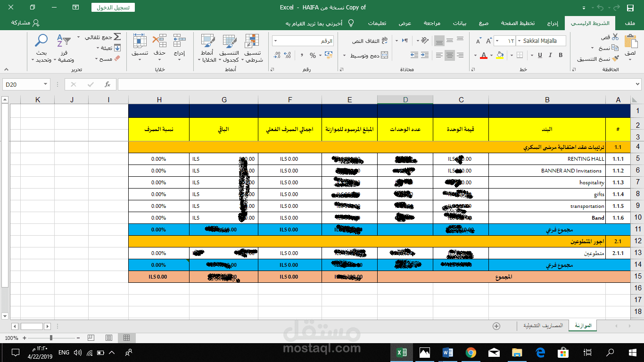Expand the formula bar chevron
Screen dimensions: 644x362
(638, 84)
